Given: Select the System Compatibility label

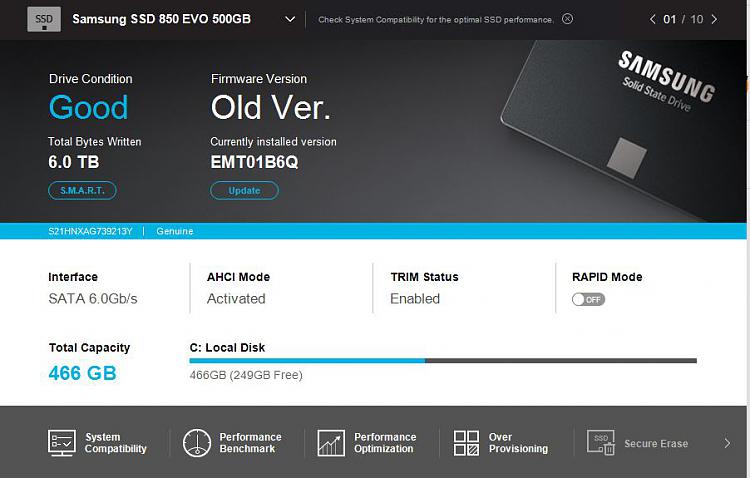Looking at the screenshot, I should (116, 443).
